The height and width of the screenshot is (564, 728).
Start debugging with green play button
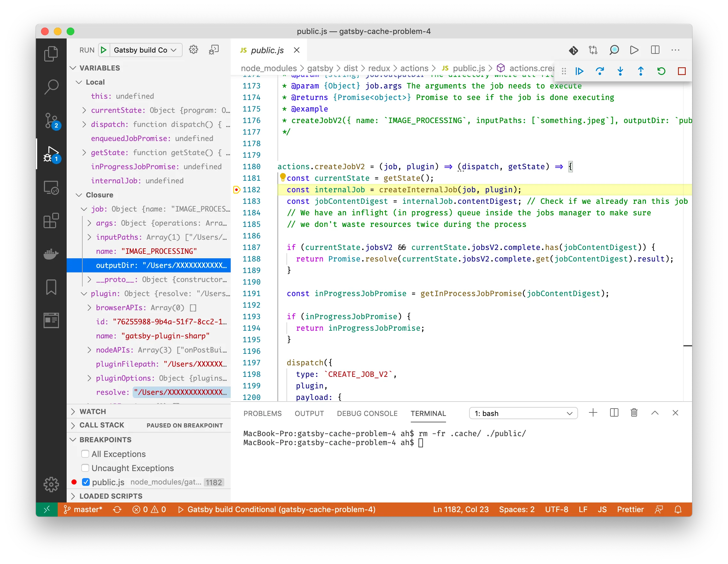(104, 50)
